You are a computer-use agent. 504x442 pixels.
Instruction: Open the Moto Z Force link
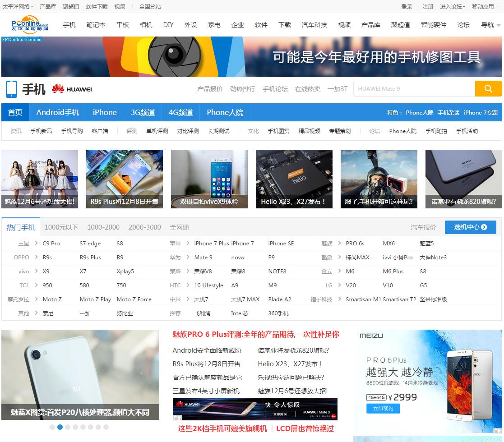134,299
